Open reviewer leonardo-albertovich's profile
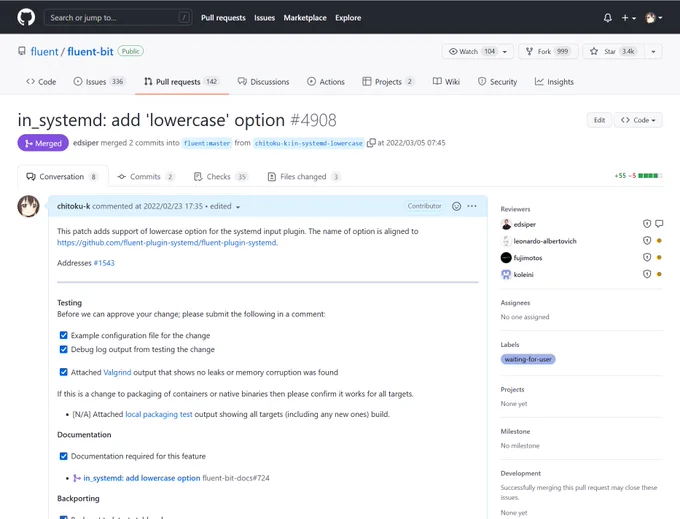 click(545, 241)
